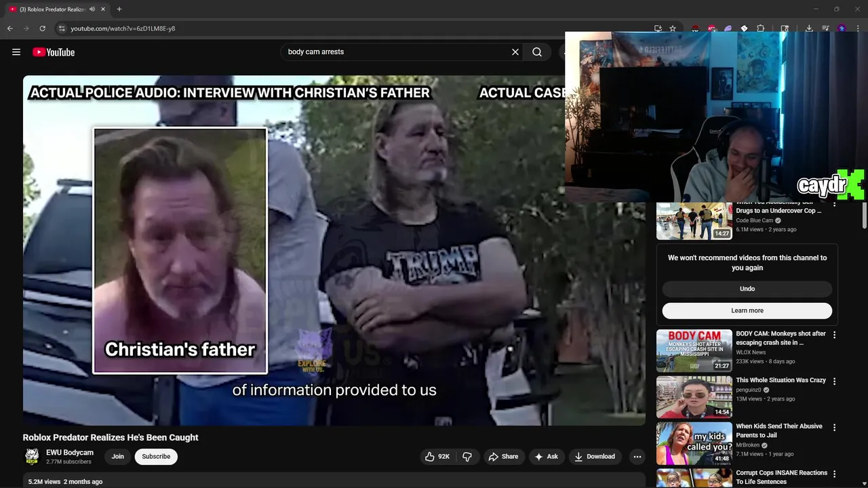Open the Abusive Parents video thumbnail
The height and width of the screenshot is (488, 868).
[x=694, y=444]
